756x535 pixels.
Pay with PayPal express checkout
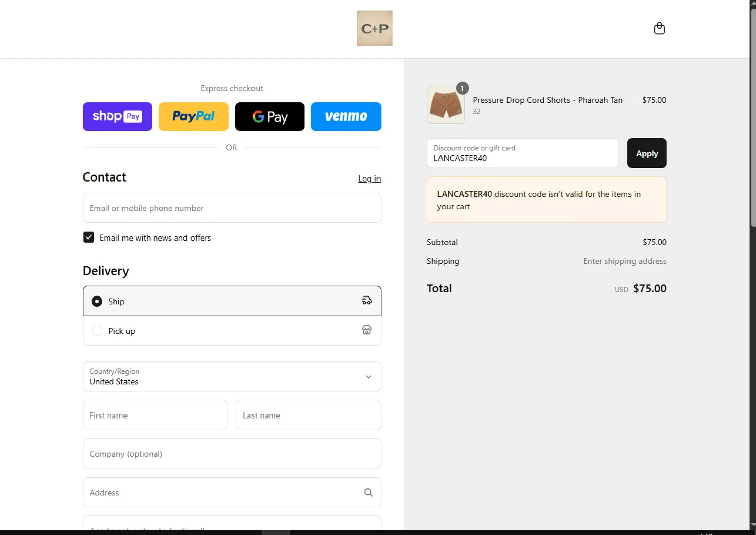(194, 116)
